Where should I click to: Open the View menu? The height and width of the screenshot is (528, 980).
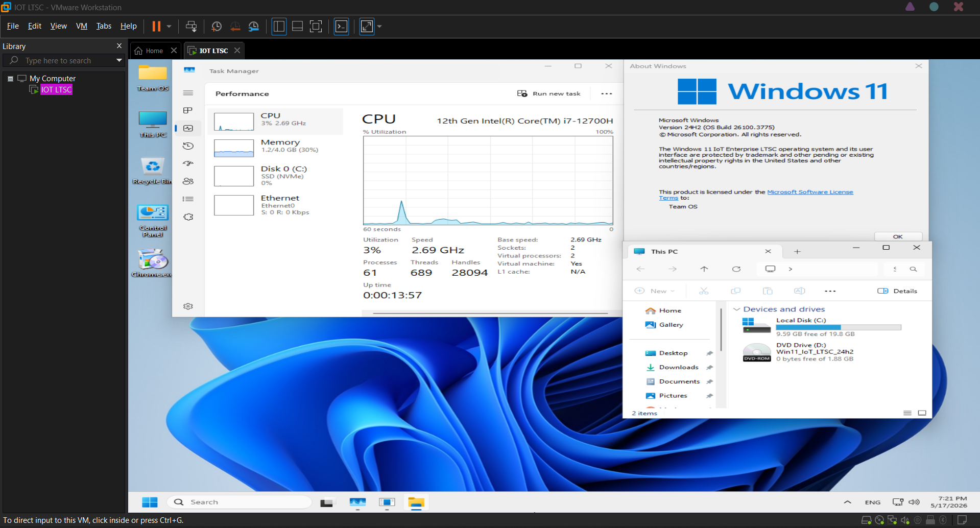click(58, 26)
